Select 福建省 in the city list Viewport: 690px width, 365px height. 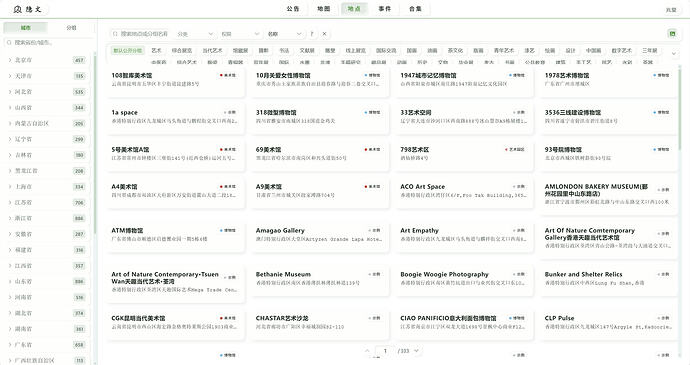click(46, 250)
